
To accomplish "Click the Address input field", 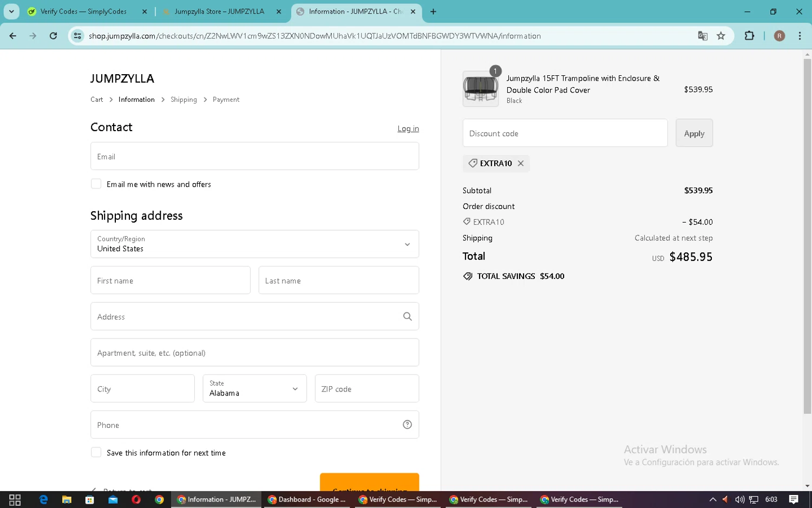I will pyautogui.click(x=254, y=316).
